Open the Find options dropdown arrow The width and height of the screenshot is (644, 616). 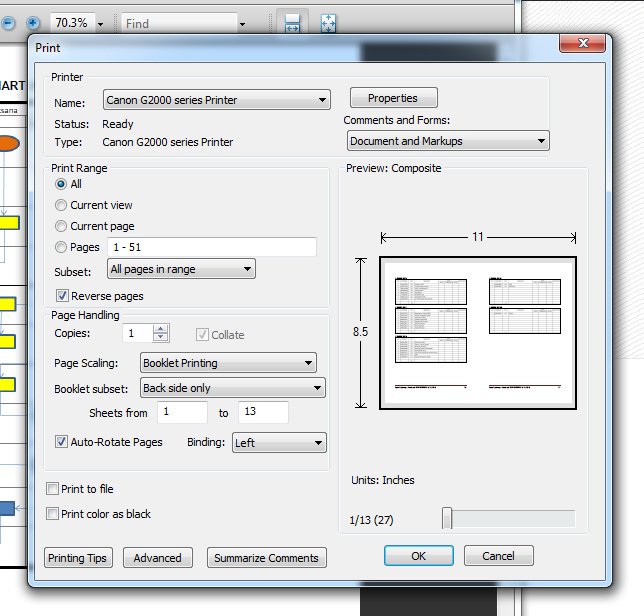[242, 24]
